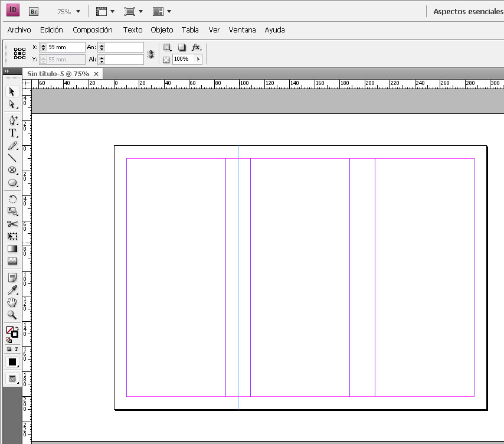Select the Hand tool
504x444 pixels.
12,302
